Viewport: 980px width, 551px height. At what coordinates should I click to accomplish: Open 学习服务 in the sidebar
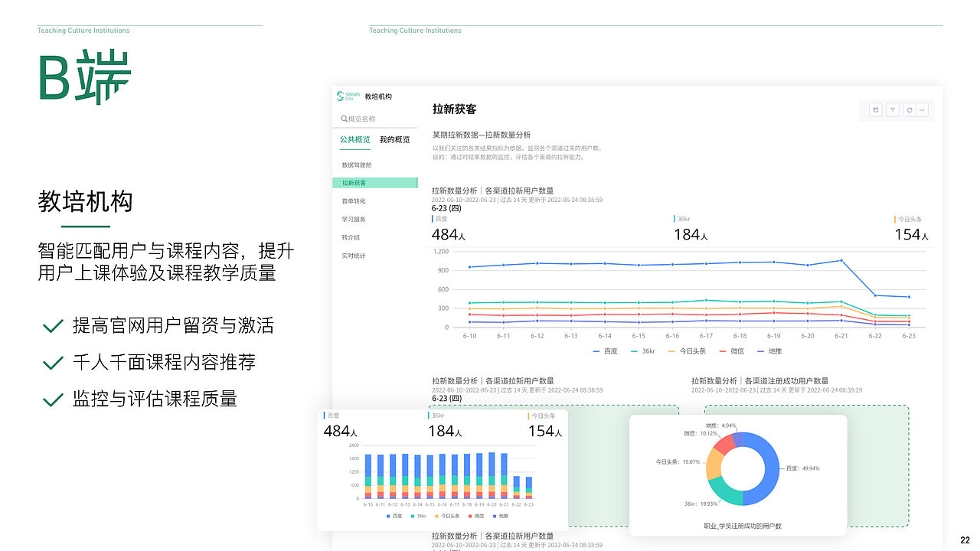pyautogui.click(x=354, y=220)
